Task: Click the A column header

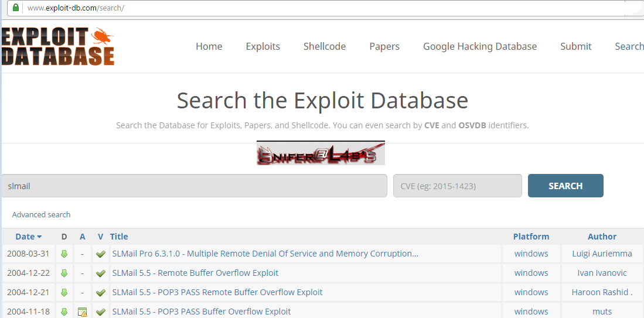Action: coord(83,237)
